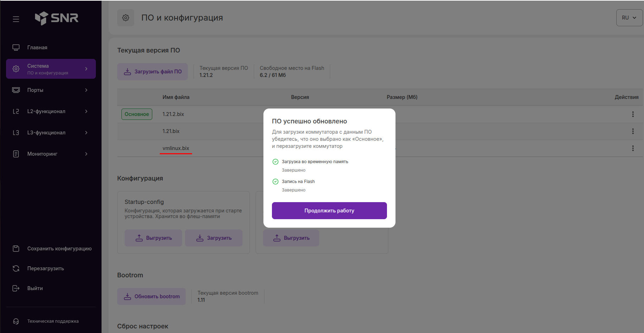Click Обновить bootrom button
The height and width of the screenshot is (333, 644).
[x=152, y=296]
